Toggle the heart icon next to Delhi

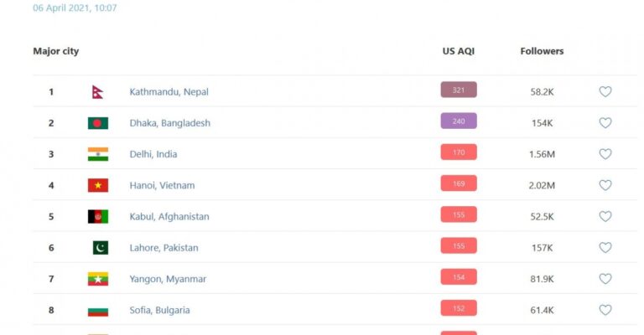click(605, 154)
